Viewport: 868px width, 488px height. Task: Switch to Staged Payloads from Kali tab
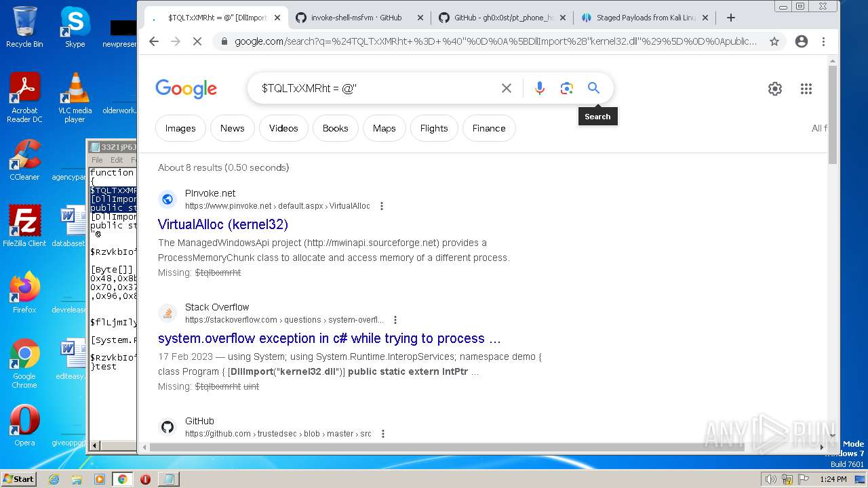point(644,18)
